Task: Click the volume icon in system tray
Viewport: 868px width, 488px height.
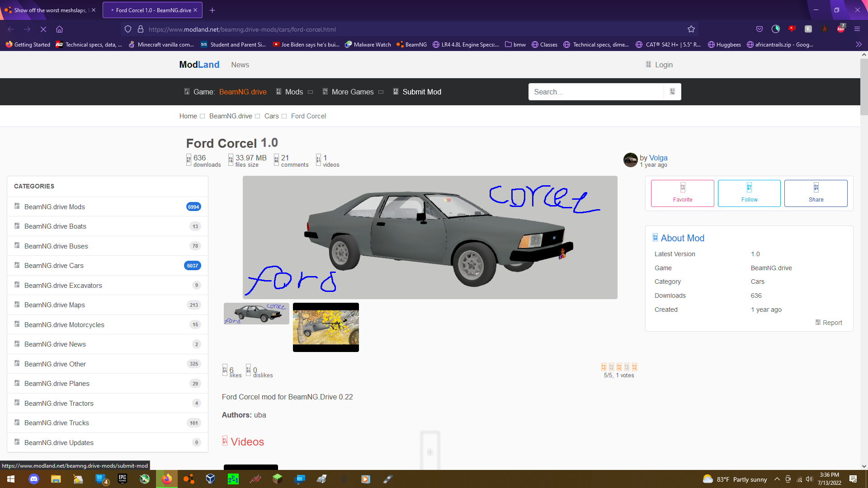Action: point(809,479)
